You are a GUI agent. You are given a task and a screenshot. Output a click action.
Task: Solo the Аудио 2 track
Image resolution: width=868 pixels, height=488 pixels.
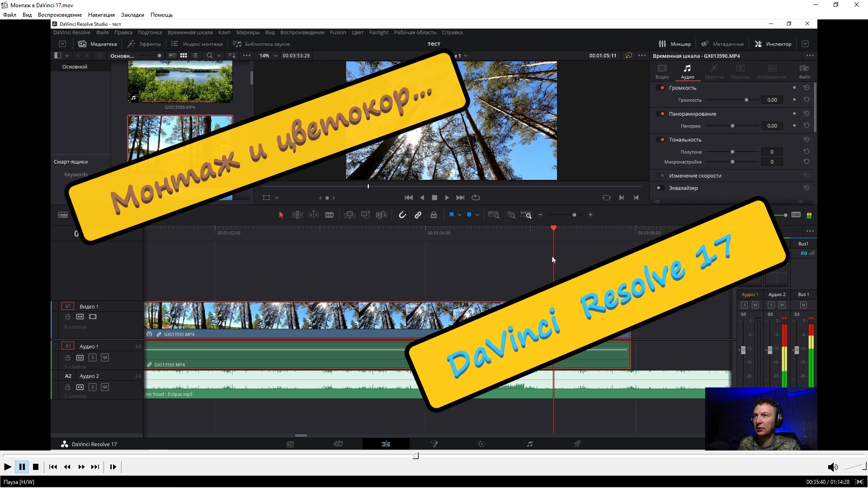(93, 387)
